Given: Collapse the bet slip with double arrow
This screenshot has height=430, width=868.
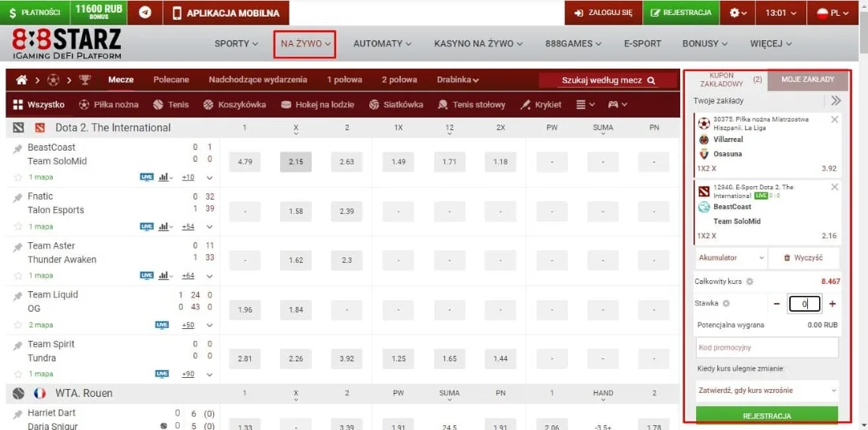Looking at the screenshot, I should coord(836,101).
